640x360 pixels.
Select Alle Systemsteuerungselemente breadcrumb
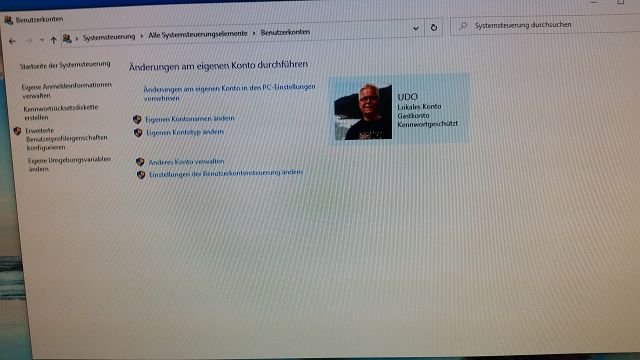pyautogui.click(x=198, y=35)
